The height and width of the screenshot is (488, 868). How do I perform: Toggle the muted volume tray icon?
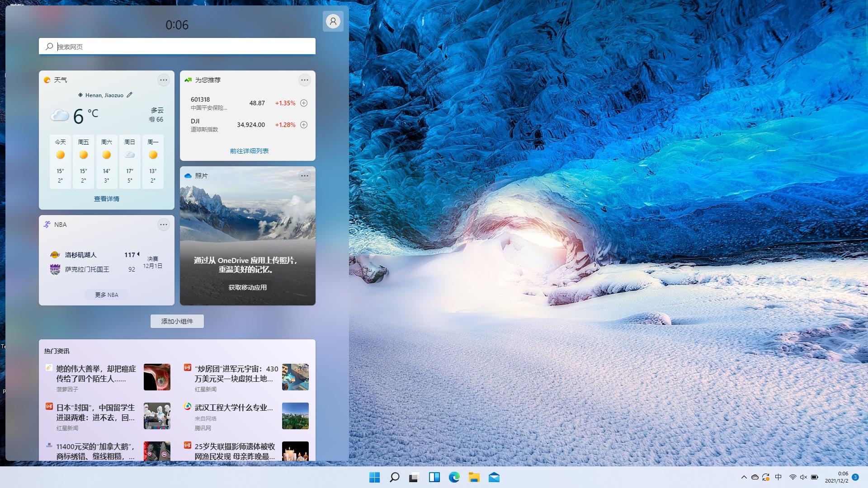[x=803, y=477]
